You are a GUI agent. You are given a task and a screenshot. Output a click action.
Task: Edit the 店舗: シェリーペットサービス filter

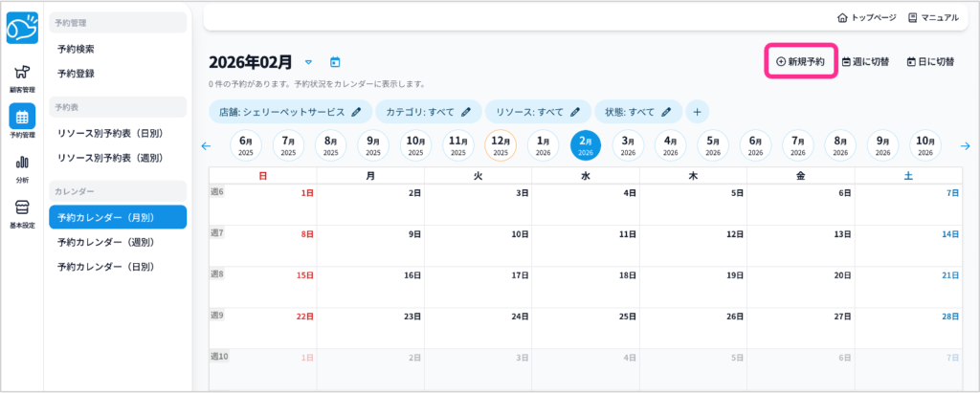point(289,112)
